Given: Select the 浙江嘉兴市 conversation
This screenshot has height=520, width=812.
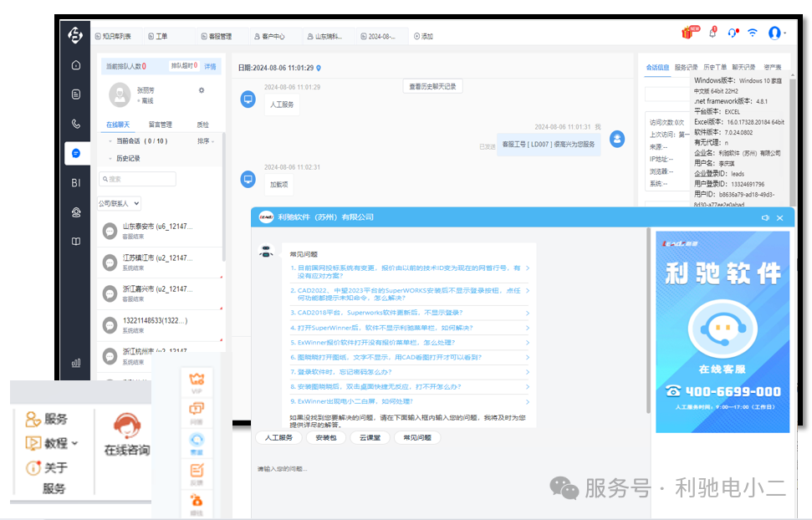Looking at the screenshot, I should click(160, 293).
